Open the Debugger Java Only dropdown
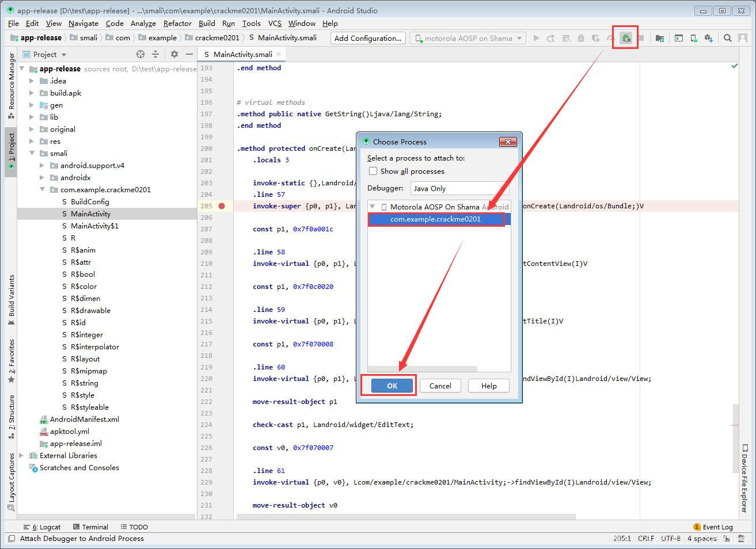Screen dimensions: 756x549 (459, 188)
